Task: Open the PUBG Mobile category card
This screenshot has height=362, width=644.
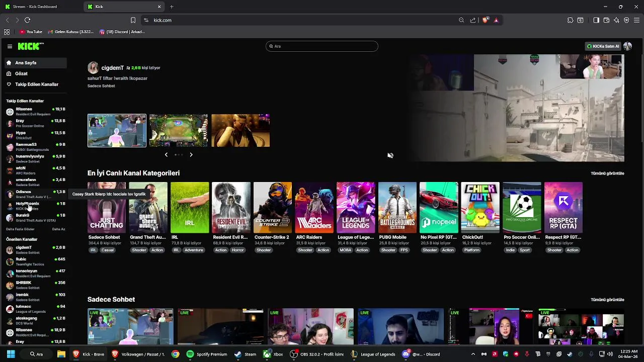Action: coord(397,208)
